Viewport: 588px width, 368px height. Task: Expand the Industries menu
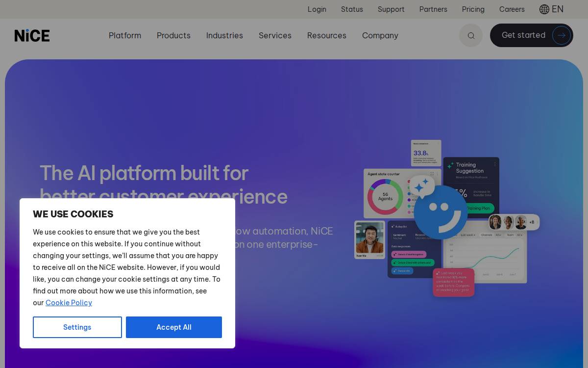point(224,35)
